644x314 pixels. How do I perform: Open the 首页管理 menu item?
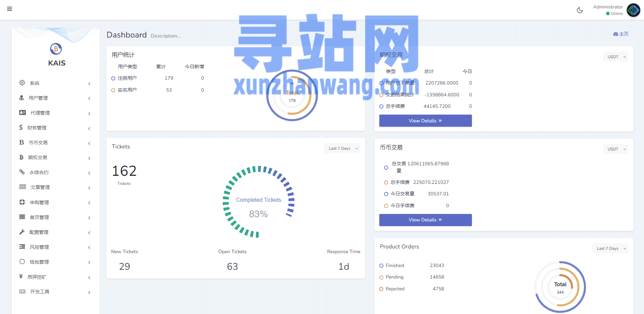coord(56,217)
